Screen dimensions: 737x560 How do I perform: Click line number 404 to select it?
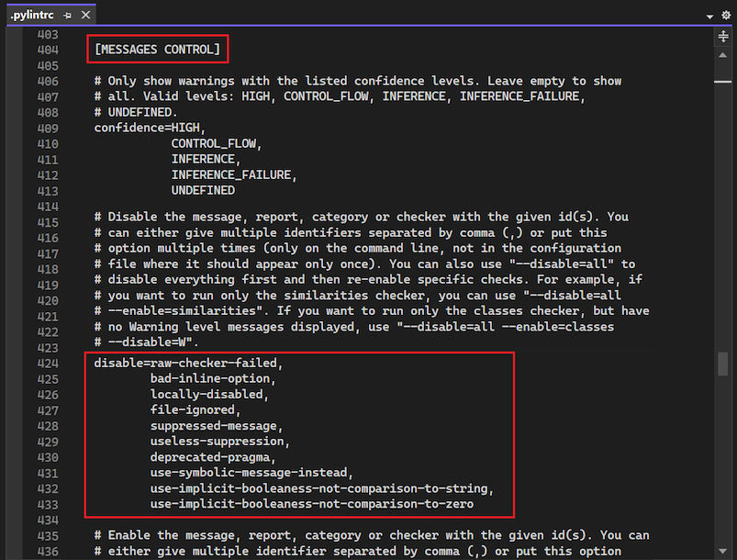click(48, 48)
